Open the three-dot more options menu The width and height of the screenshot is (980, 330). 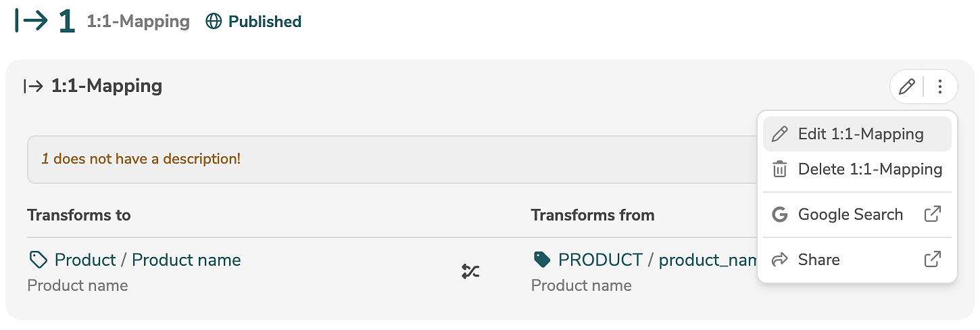point(940,87)
